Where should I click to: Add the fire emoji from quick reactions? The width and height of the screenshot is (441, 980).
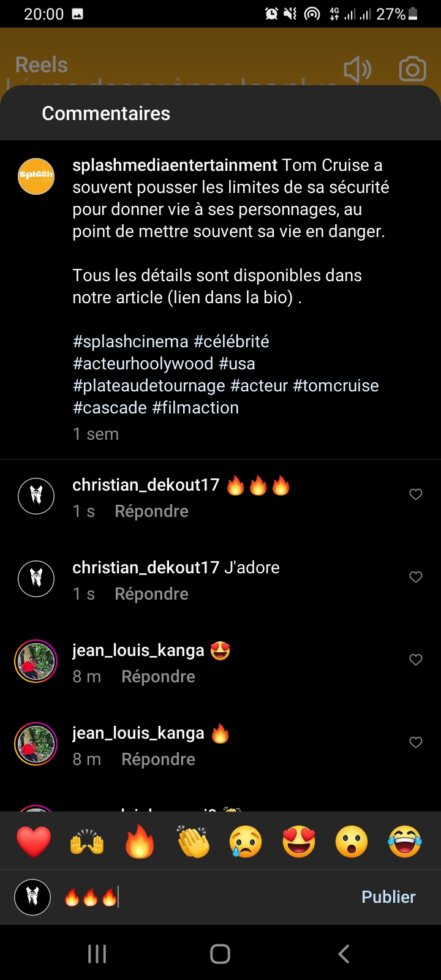pos(140,841)
